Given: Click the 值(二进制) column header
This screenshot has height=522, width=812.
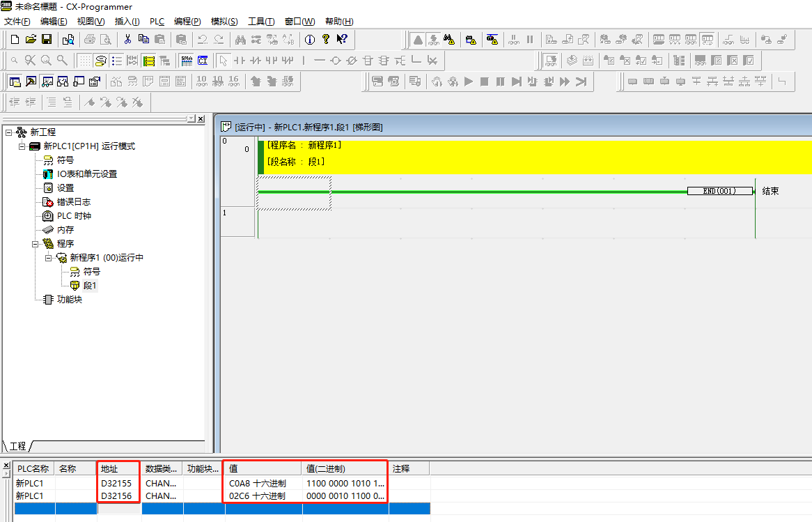Looking at the screenshot, I should (x=345, y=468).
